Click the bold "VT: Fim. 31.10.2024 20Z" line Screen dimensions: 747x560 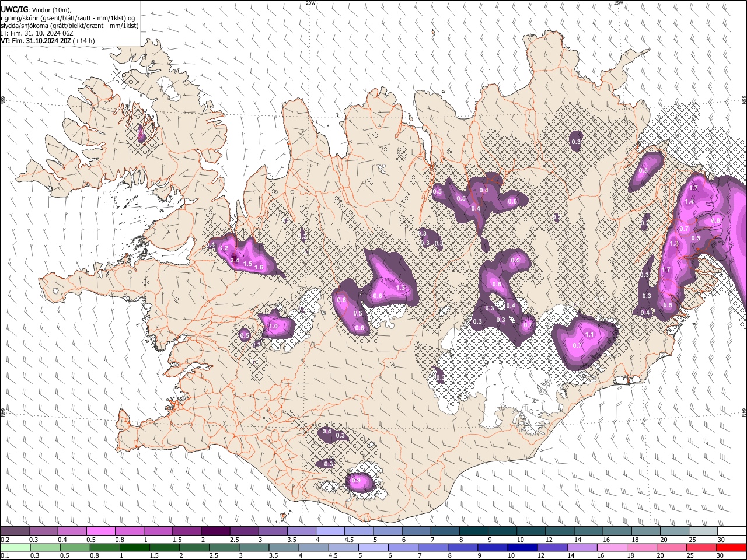[36, 41]
